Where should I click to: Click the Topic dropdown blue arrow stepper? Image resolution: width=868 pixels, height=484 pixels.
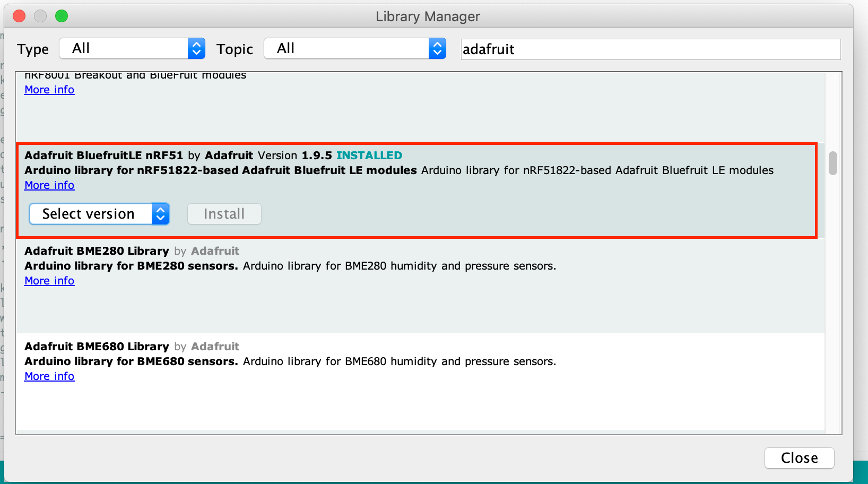pos(437,49)
